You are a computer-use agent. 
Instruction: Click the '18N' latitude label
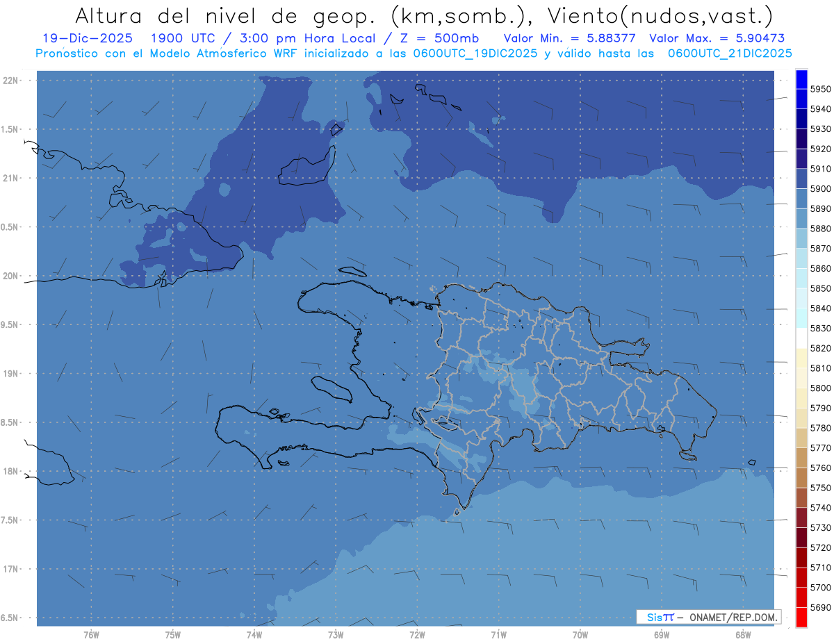click(x=11, y=471)
